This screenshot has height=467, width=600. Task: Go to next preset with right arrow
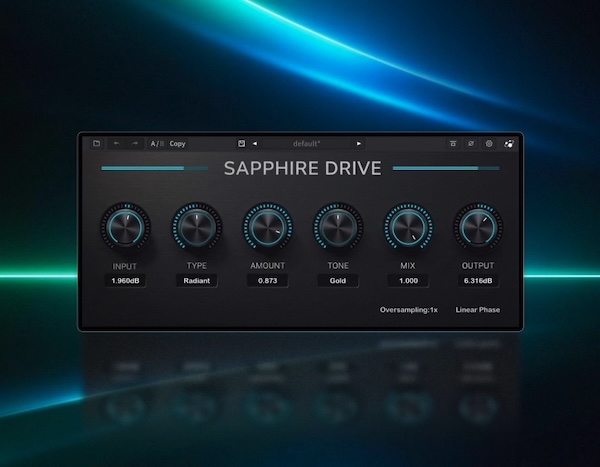359,144
